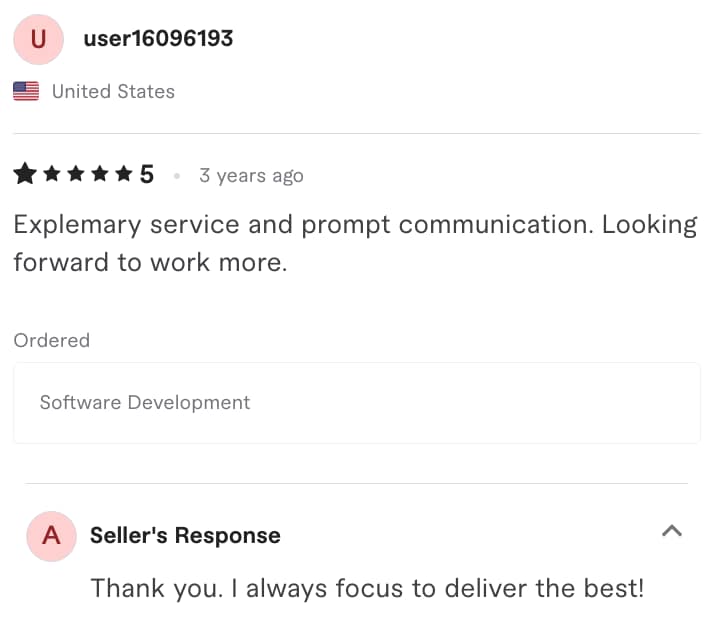Image resolution: width=714 pixels, height=622 pixels.
Task: Click the fourth rating star
Action: [x=99, y=175]
